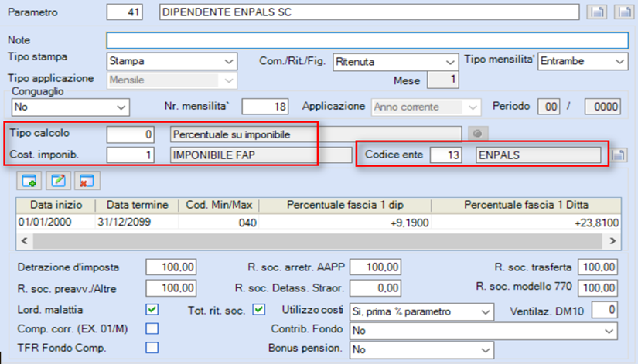Click the Nr. mensilita` field
Screen dimensions: 638x364
265,107
